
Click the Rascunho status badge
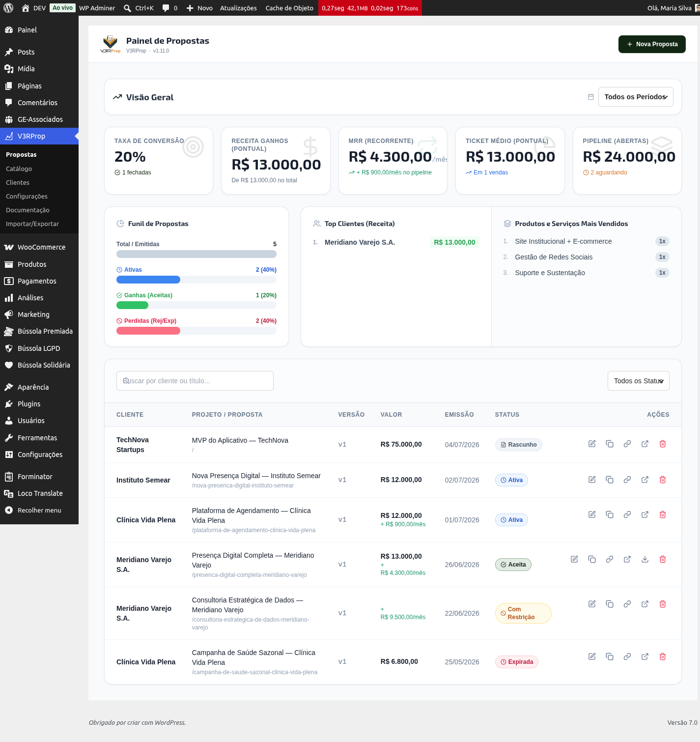[519, 445]
